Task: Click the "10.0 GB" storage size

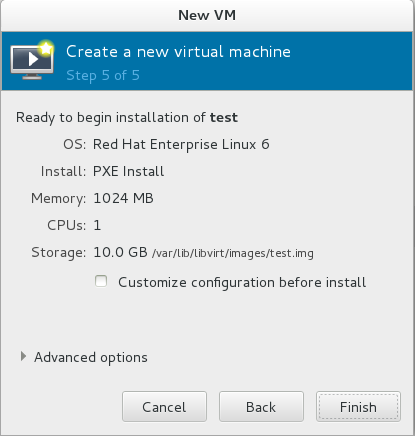Action: [x=120, y=252]
